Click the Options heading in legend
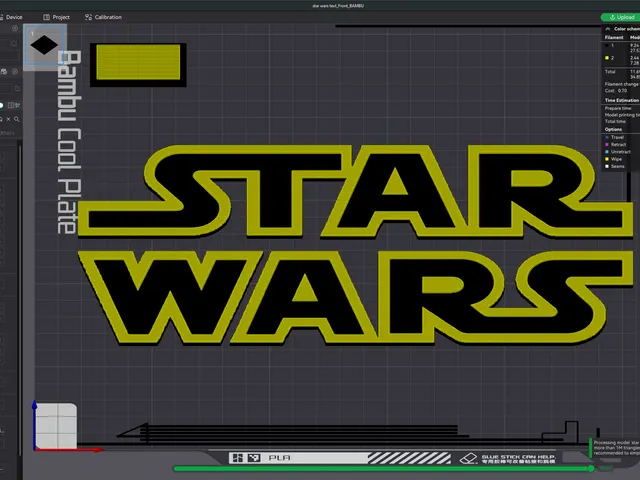The width and height of the screenshot is (640, 480). click(x=613, y=129)
